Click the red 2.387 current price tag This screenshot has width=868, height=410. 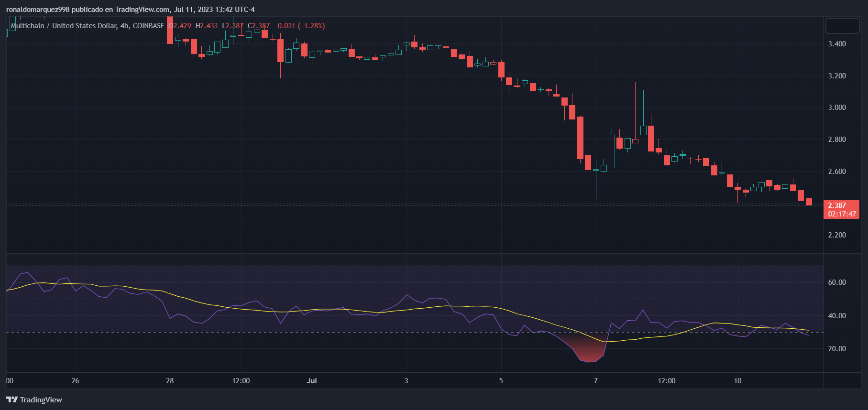[x=837, y=205]
